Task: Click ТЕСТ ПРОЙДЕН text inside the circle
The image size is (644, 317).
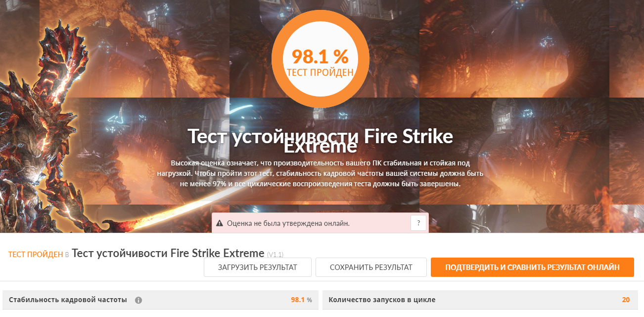Action: (321, 72)
